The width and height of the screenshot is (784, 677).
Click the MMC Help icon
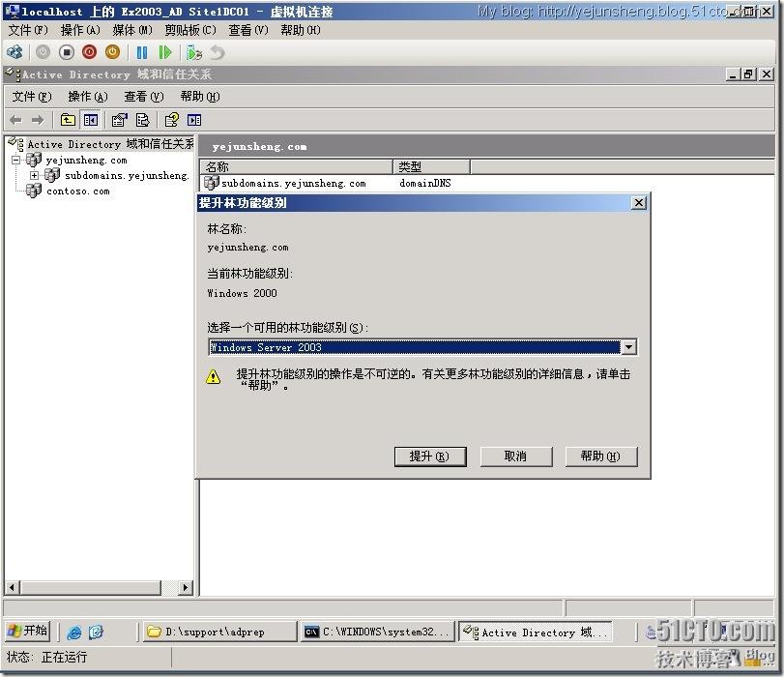tap(171, 120)
